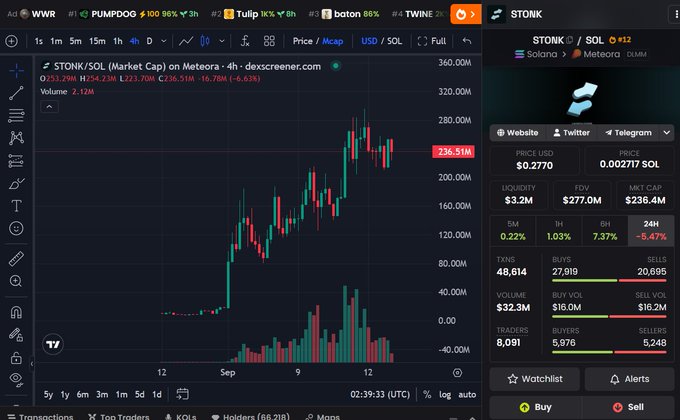Screen dimensions: 680x420
Task: Set interval to 15m
Action: 97,41
